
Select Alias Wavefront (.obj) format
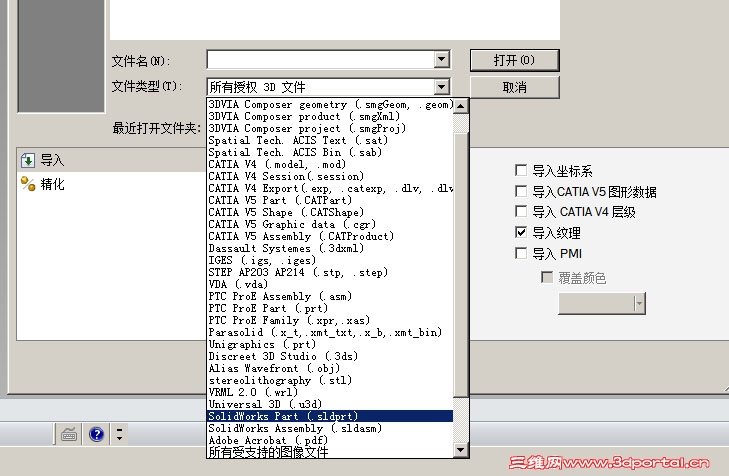pyautogui.click(x=330, y=369)
